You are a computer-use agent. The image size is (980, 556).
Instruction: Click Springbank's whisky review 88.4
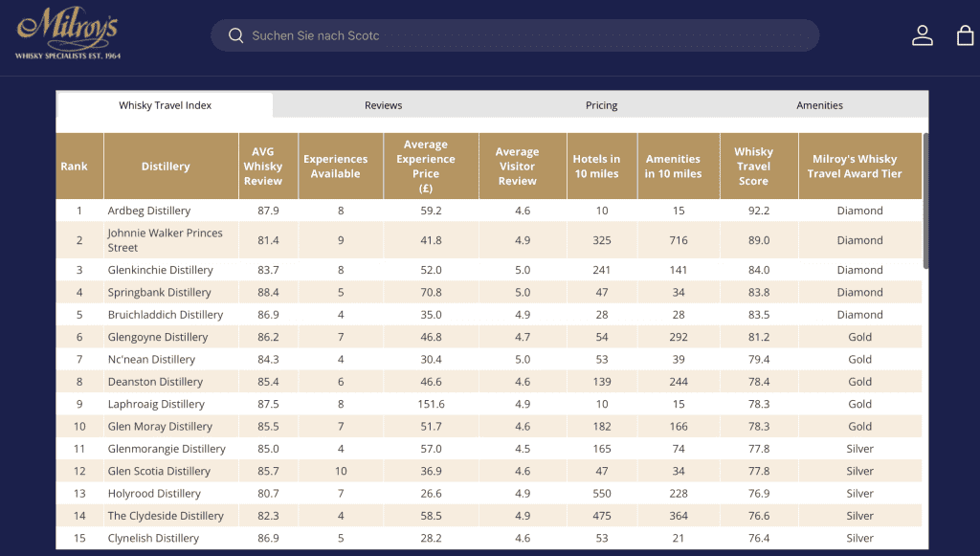[268, 293]
